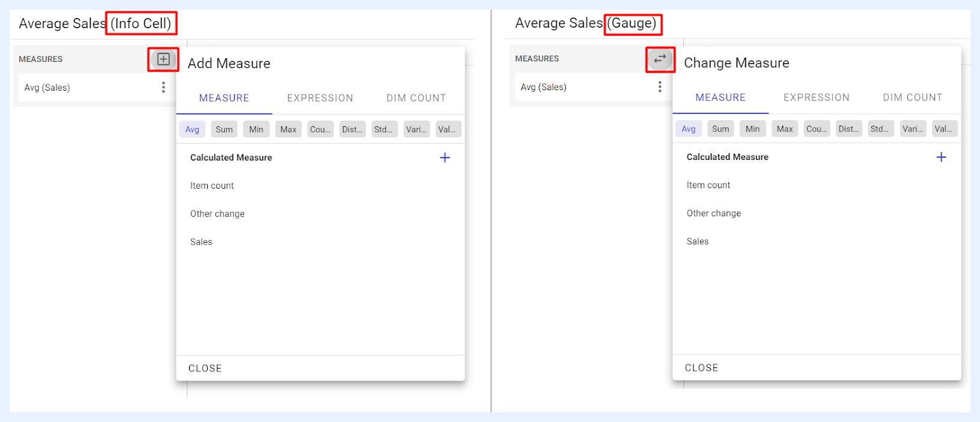Pick the Cou... aggregation chip in Add Measure
Screen dimensions: 980x422
click(x=320, y=129)
